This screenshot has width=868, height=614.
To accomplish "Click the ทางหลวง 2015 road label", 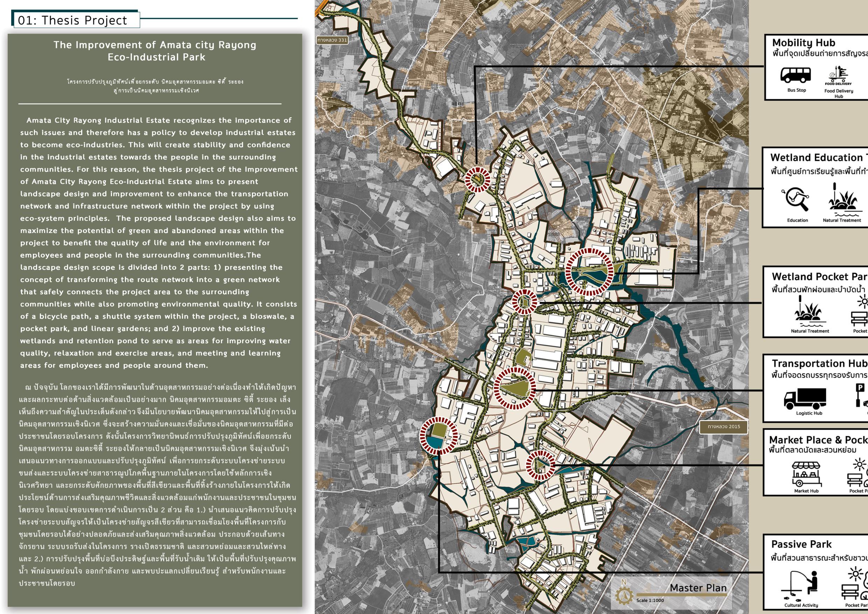I will coord(724,426).
